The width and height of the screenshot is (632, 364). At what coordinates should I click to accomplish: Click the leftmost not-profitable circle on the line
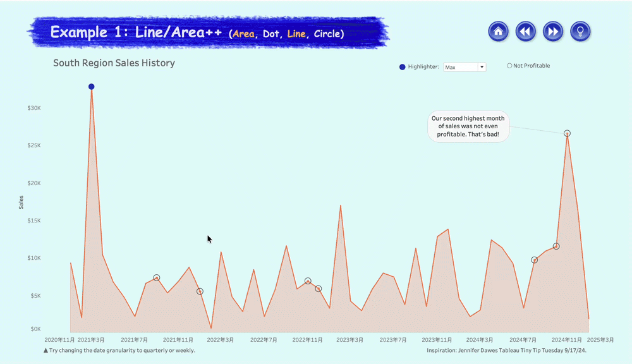tap(157, 278)
